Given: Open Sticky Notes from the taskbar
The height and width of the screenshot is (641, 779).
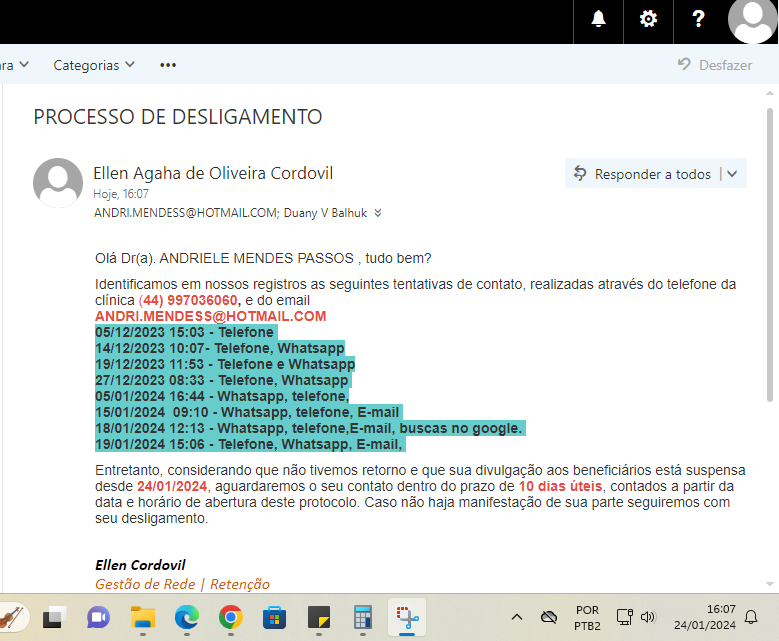Looking at the screenshot, I should 319,617.
